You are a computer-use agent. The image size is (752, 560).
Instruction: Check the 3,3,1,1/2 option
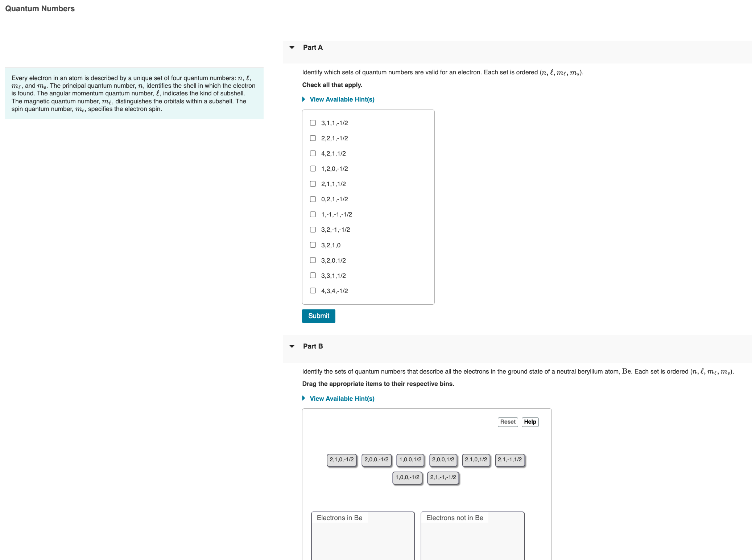point(313,275)
